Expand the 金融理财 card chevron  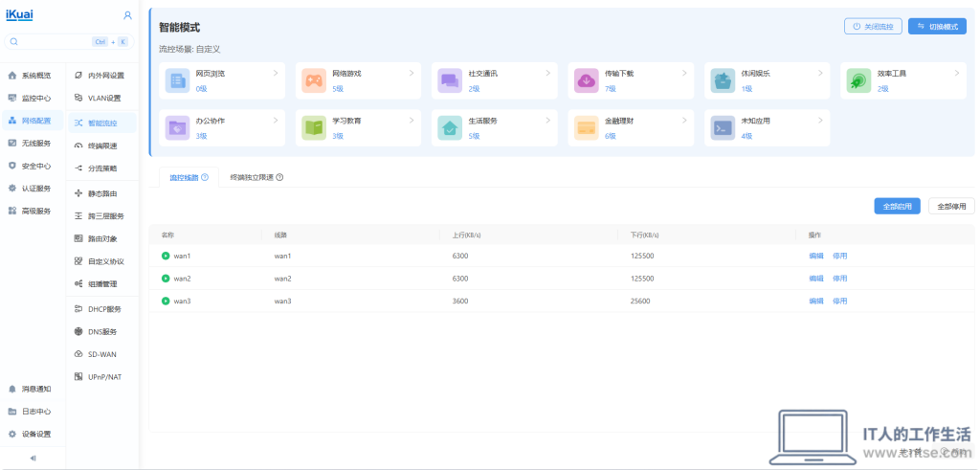coord(684,121)
